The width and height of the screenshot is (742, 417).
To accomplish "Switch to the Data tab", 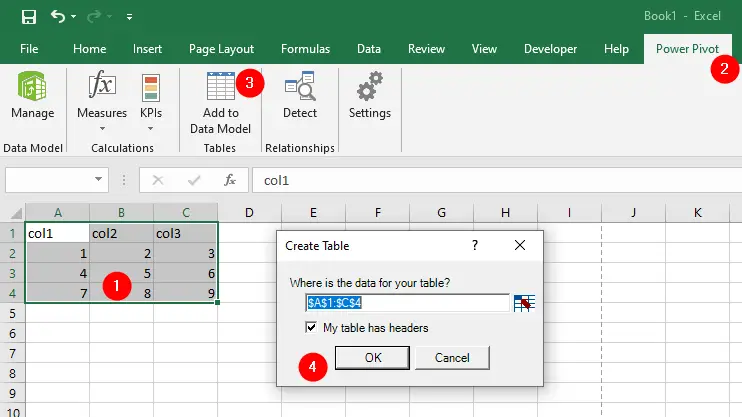I will 369,49.
